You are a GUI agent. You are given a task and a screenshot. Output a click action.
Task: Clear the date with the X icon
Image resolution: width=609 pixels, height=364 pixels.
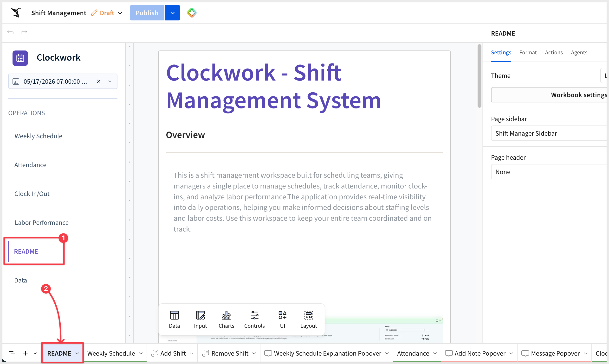pyautogui.click(x=99, y=81)
